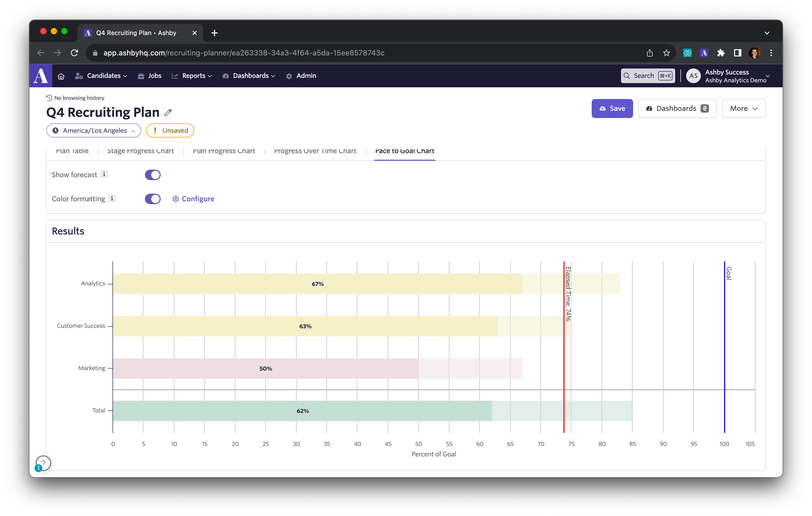Viewport: 812px width, 516px height.
Task: Click the Ashby logo icon
Action: [x=41, y=76]
